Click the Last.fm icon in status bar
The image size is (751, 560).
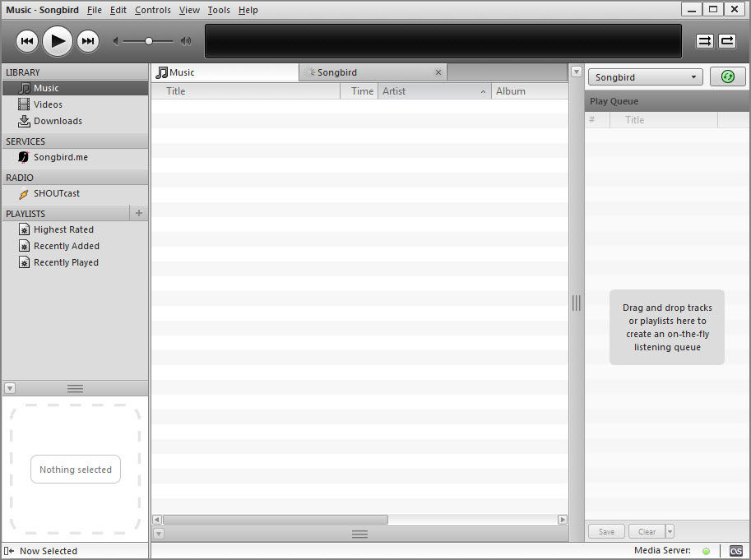(735, 551)
